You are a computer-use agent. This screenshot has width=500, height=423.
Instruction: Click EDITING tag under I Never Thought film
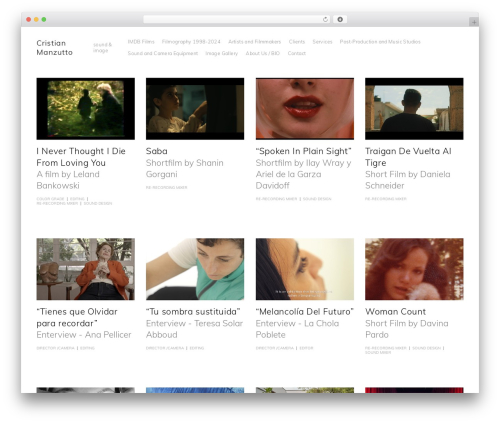[77, 199]
